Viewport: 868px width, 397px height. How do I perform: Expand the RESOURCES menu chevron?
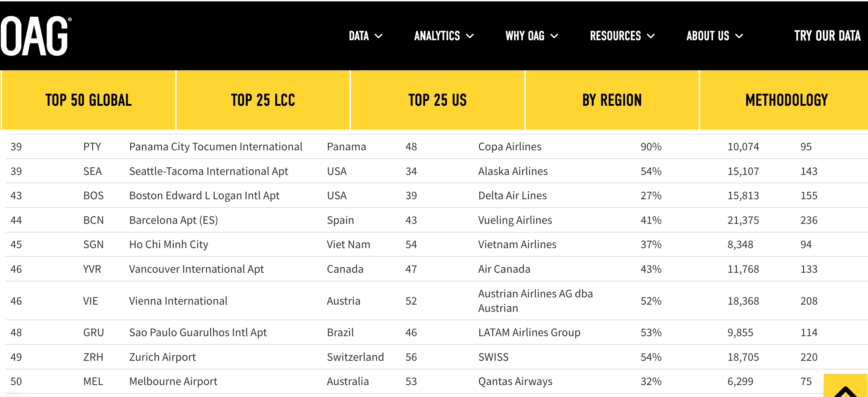coord(651,36)
